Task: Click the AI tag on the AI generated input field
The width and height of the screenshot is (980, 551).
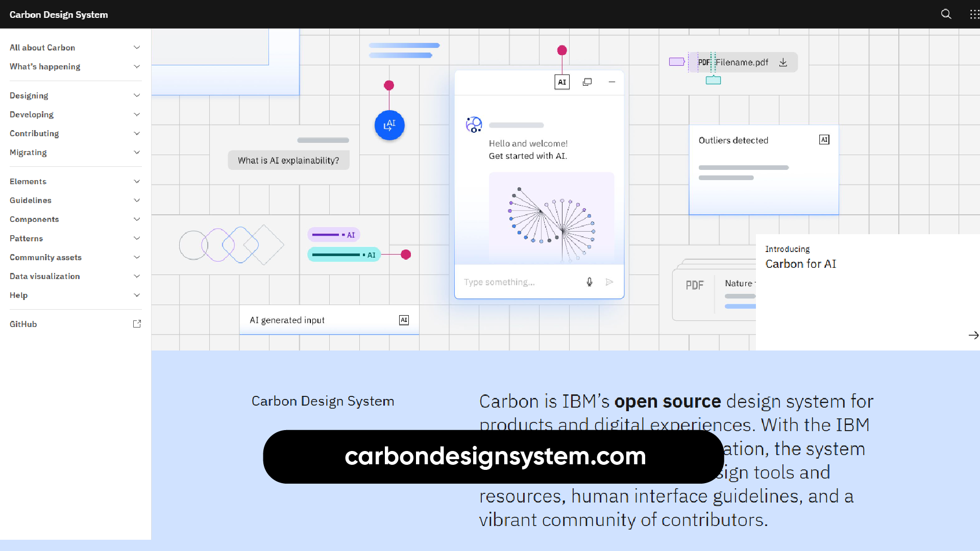Action: pyautogui.click(x=404, y=320)
